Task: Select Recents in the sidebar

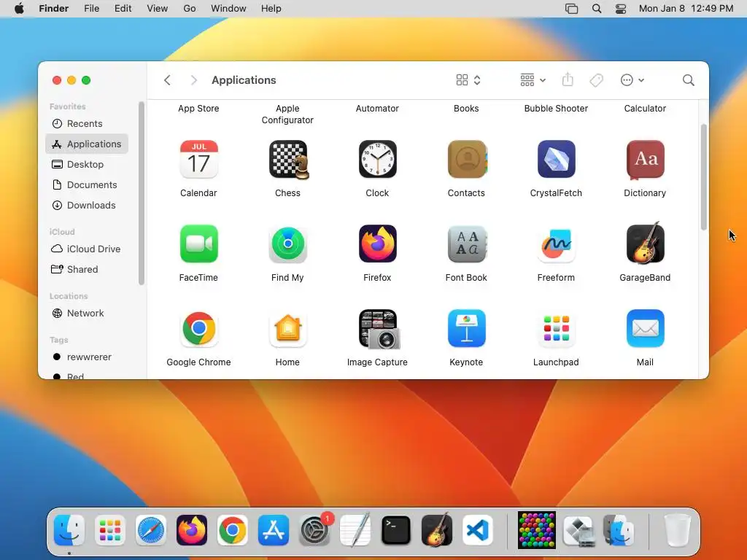Action: point(87,123)
